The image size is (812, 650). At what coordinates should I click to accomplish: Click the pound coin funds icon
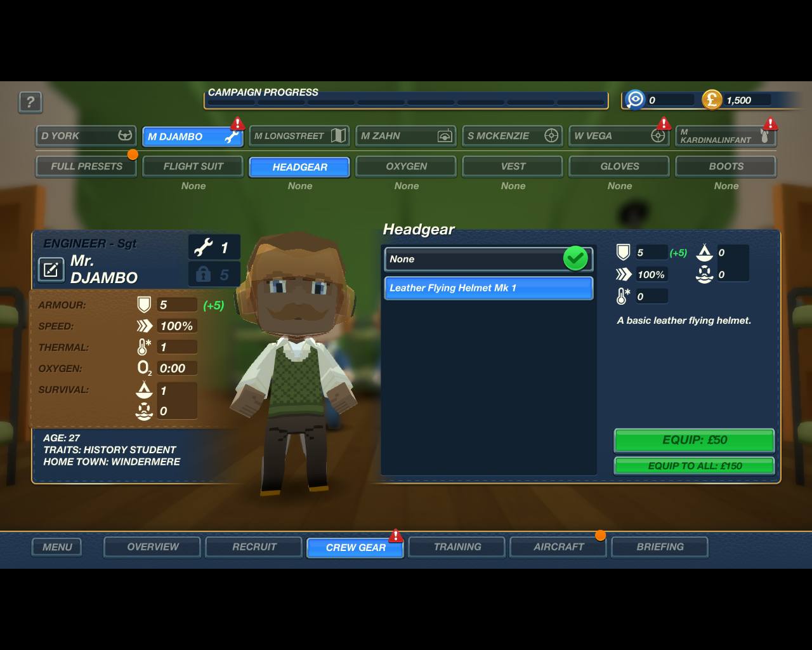pos(712,100)
